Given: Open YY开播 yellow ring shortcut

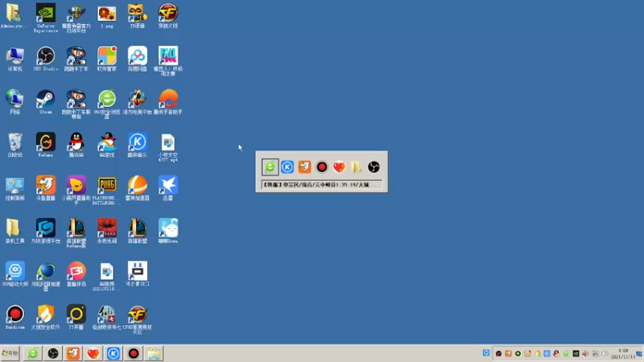Looking at the screenshot, I should [76, 315].
